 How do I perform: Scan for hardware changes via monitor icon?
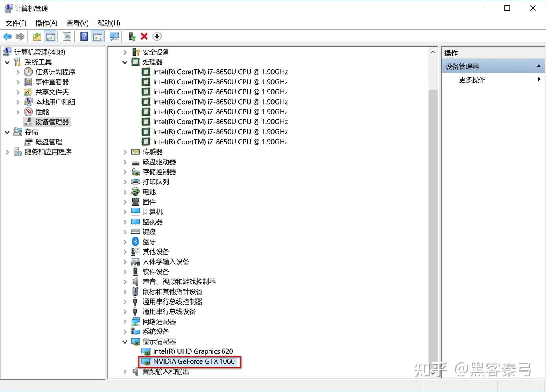coord(114,36)
